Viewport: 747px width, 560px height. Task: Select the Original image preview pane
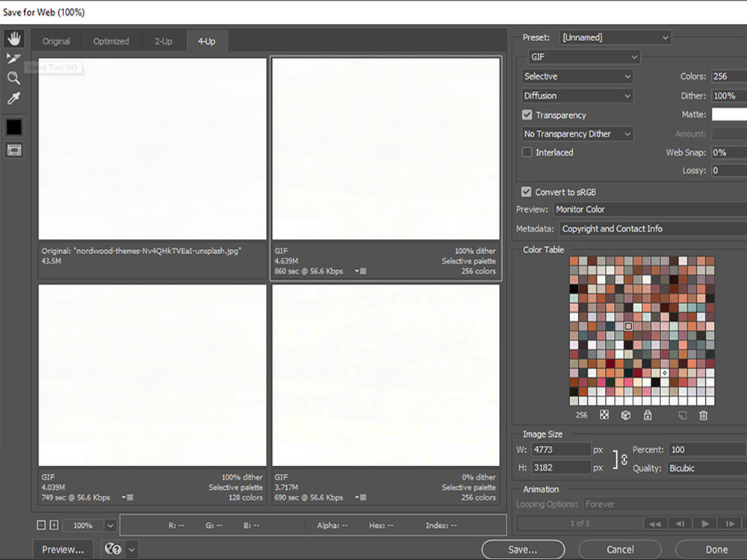point(152,149)
